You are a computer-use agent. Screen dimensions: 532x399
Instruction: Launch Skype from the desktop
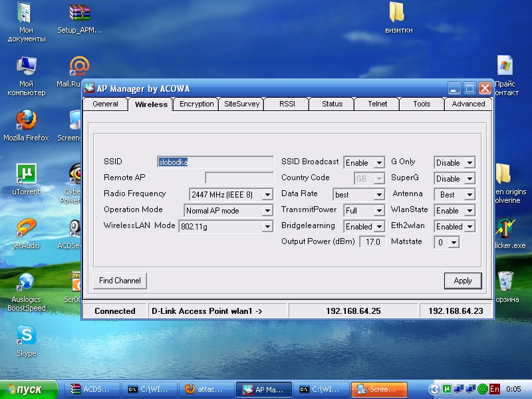click(x=26, y=336)
